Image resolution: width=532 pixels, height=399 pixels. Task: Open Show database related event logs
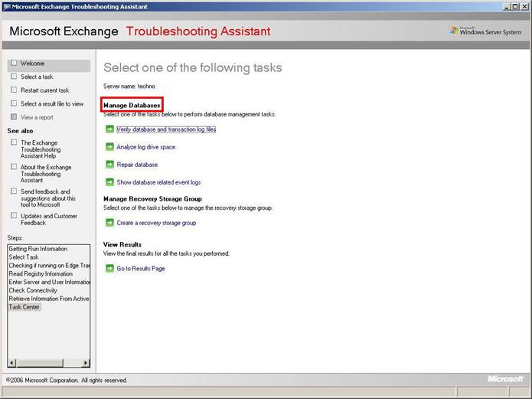158,182
